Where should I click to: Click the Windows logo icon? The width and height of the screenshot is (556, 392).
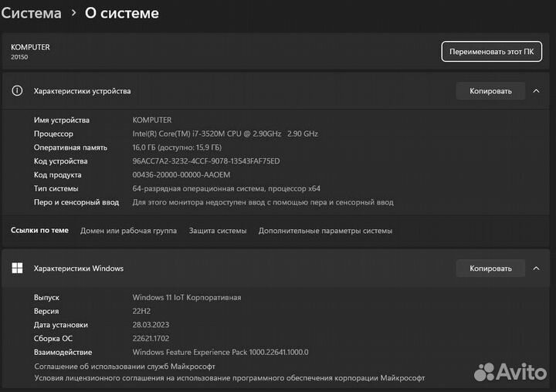(x=17, y=268)
